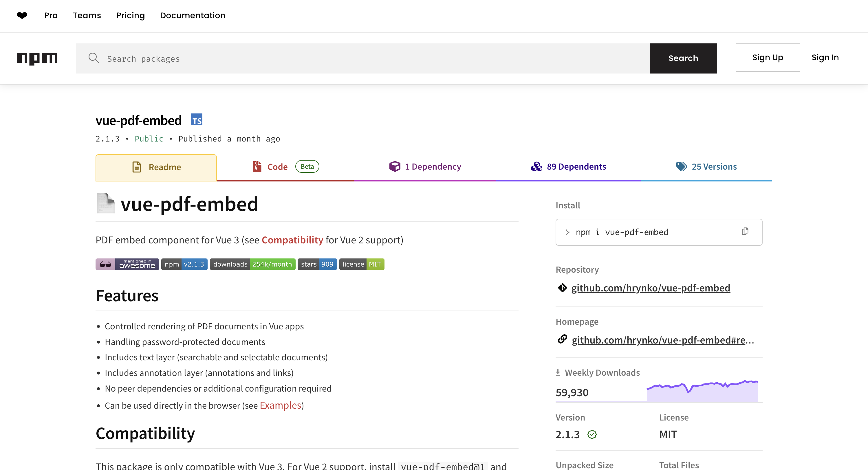This screenshot has width=868, height=470.
Task: Click the license MIT badge
Action: [362, 264]
